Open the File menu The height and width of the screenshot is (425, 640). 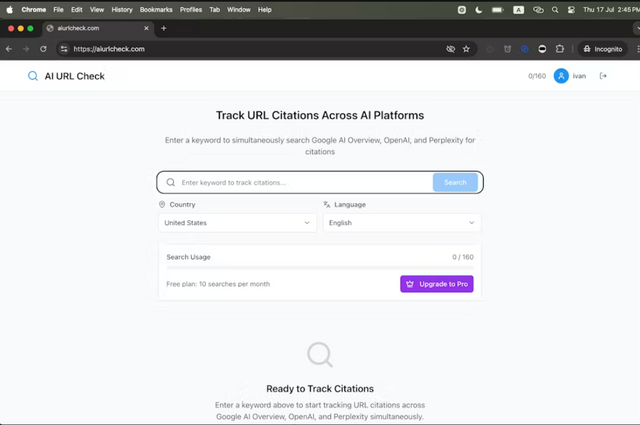(58, 9)
